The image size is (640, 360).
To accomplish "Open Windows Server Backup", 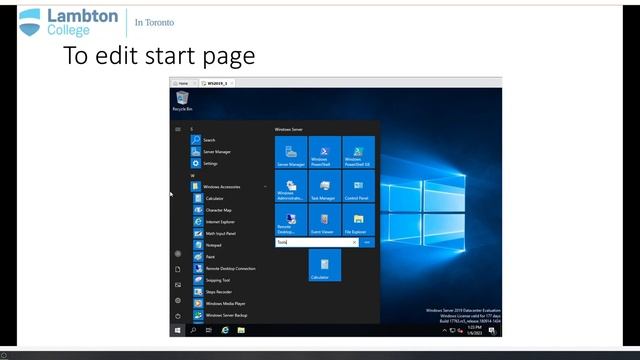I will [221, 315].
